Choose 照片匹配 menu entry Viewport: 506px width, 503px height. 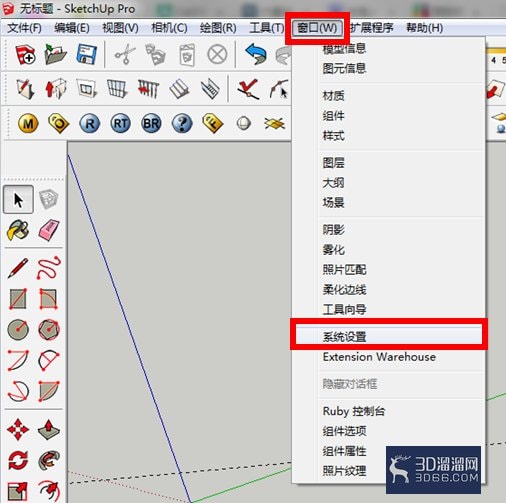point(344,270)
